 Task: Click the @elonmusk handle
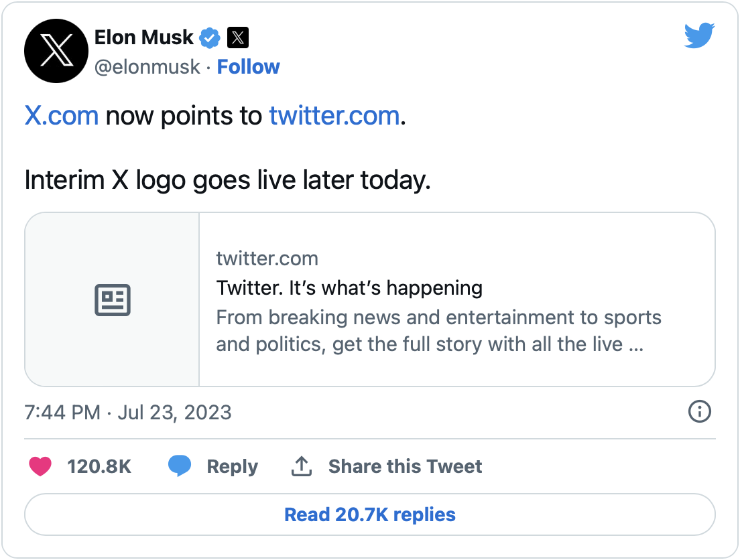click(x=147, y=67)
